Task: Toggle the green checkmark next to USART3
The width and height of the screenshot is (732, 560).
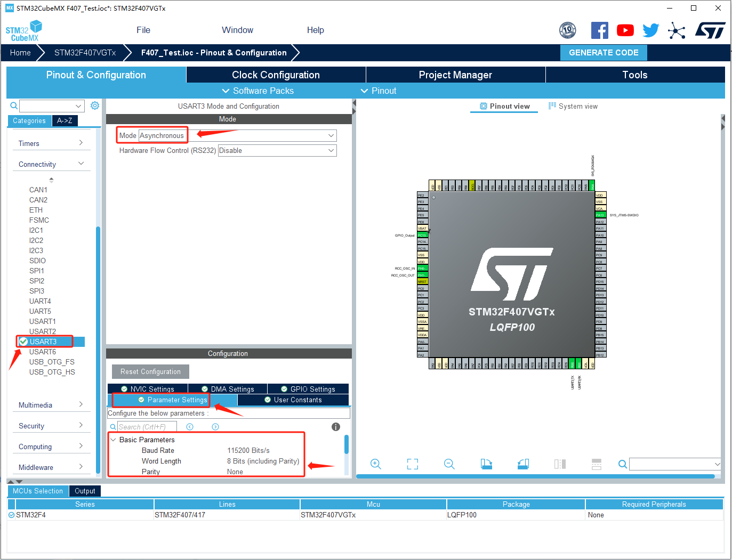Action: click(x=23, y=342)
